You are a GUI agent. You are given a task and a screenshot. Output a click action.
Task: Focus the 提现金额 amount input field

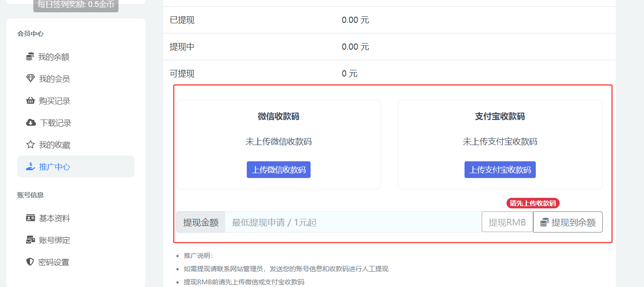(x=353, y=222)
